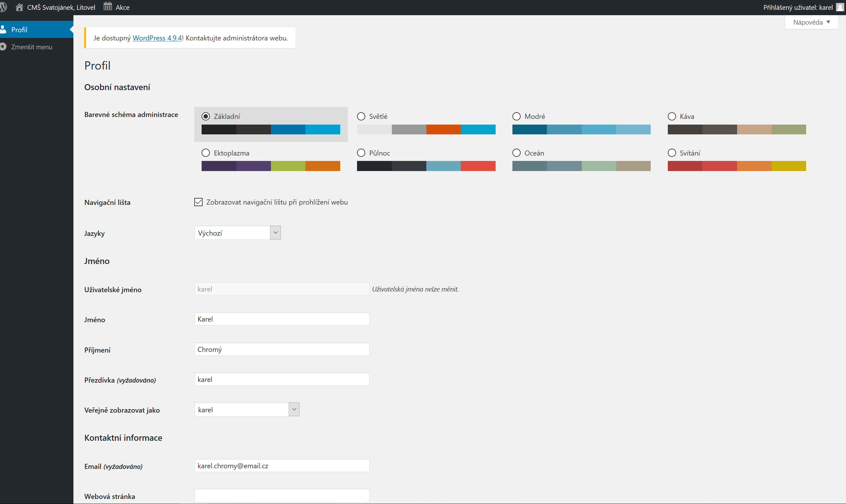The height and width of the screenshot is (504, 846).
Task: Click the home icon for CMŠ Svatojánek
Action: [x=19, y=7]
